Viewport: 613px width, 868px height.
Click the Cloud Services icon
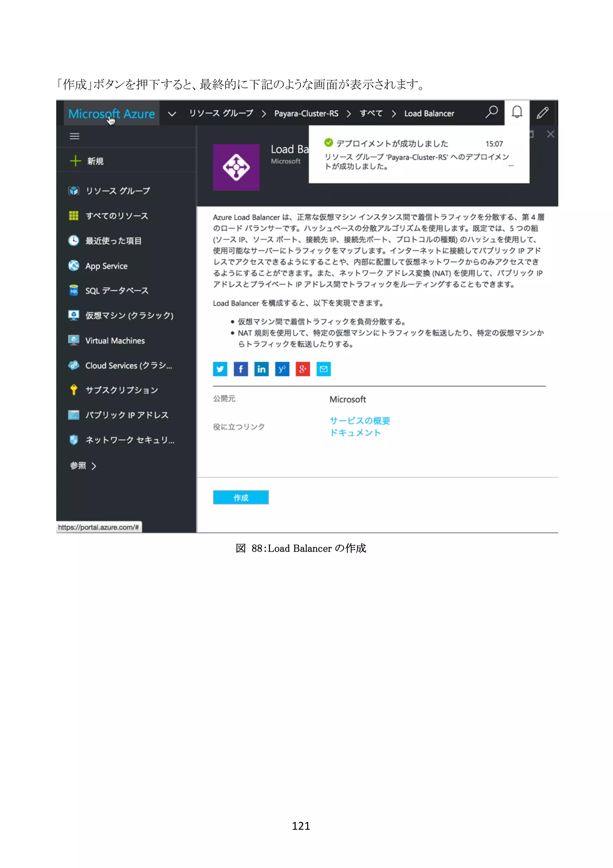click(74, 365)
